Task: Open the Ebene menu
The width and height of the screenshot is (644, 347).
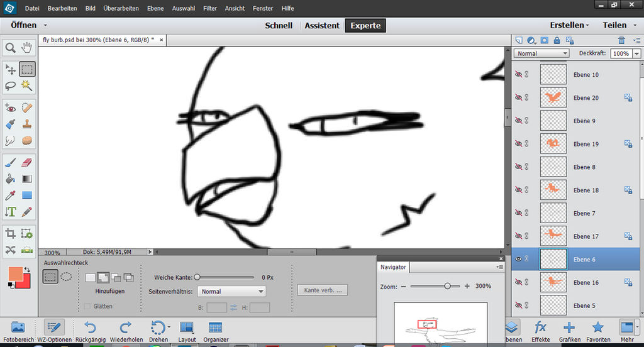Action: (155, 8)
